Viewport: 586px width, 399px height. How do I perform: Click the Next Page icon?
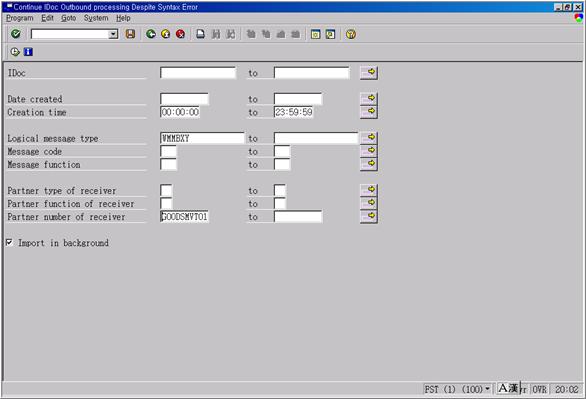click(281, 34)
